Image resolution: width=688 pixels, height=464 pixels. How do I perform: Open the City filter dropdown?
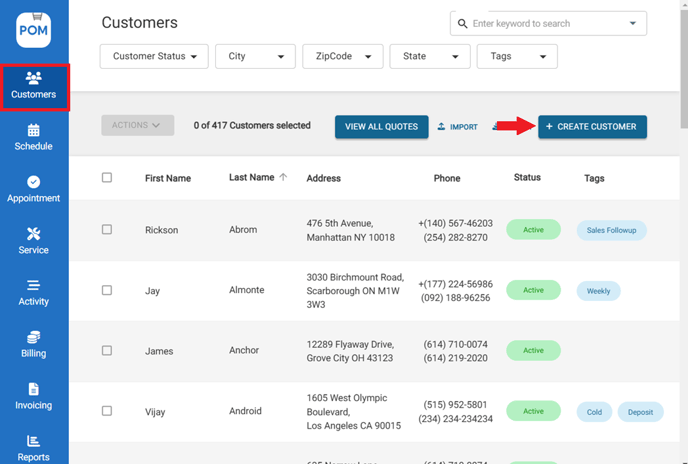click(x=255, y=57)
